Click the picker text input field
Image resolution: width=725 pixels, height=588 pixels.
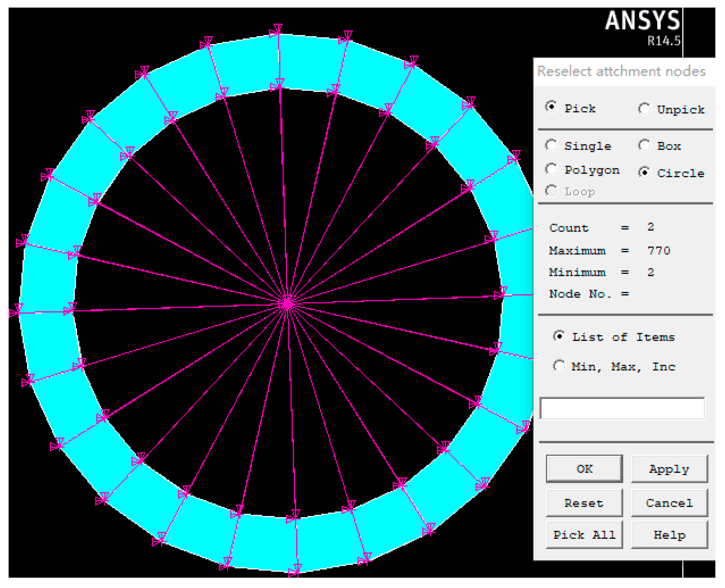click(x=622, y=409)
